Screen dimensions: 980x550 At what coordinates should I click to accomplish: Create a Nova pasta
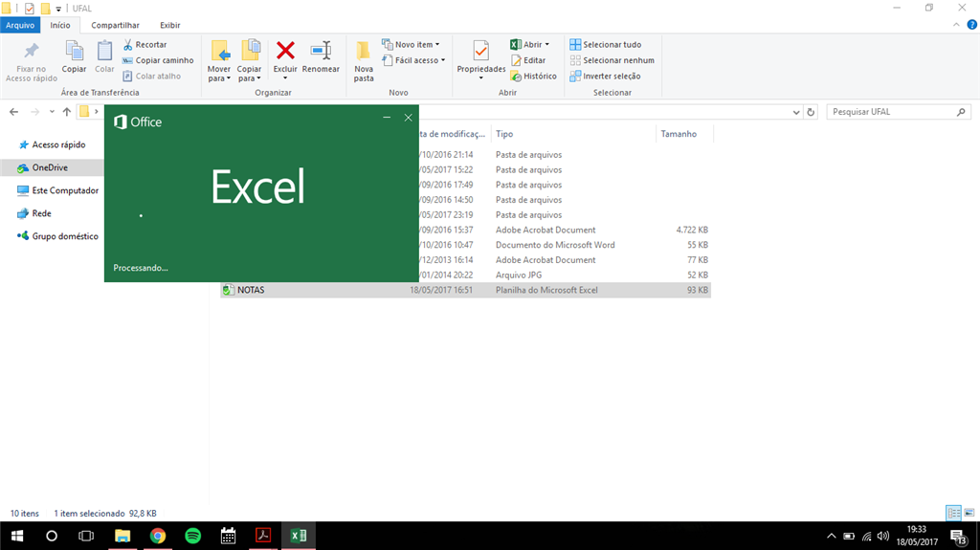(364, 61)
